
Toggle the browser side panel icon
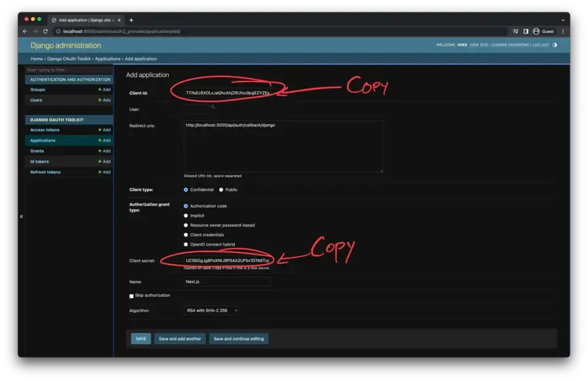[526, 32]
